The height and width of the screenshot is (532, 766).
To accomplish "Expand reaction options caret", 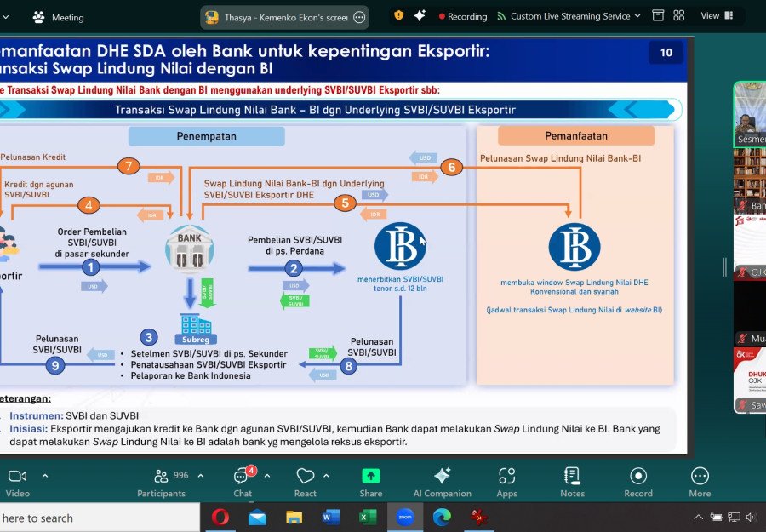I will [326, 475].
